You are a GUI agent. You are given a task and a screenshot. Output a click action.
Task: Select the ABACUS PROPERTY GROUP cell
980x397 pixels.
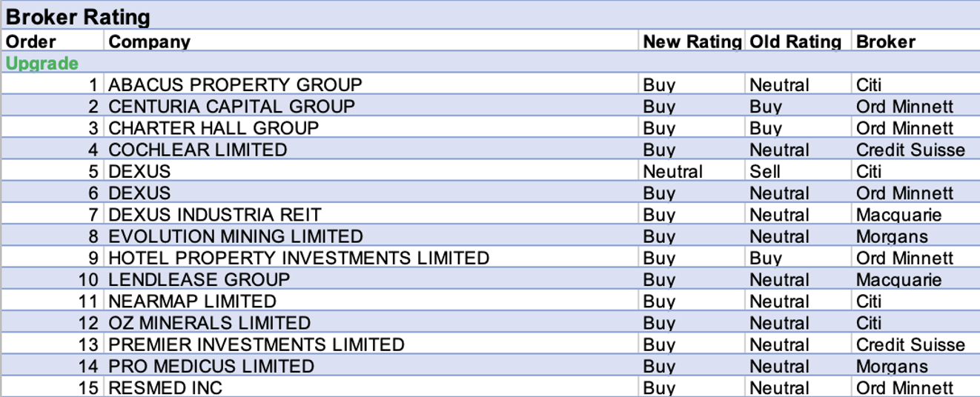point(235,84)
